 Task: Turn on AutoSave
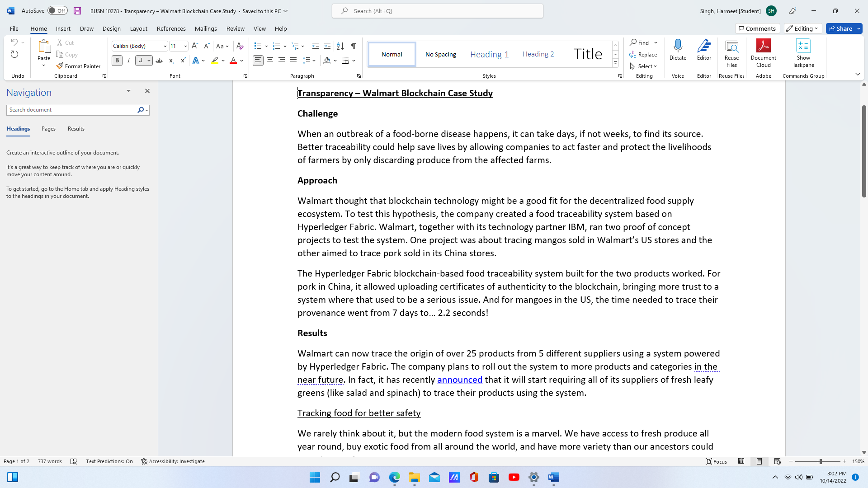(57, 10)
